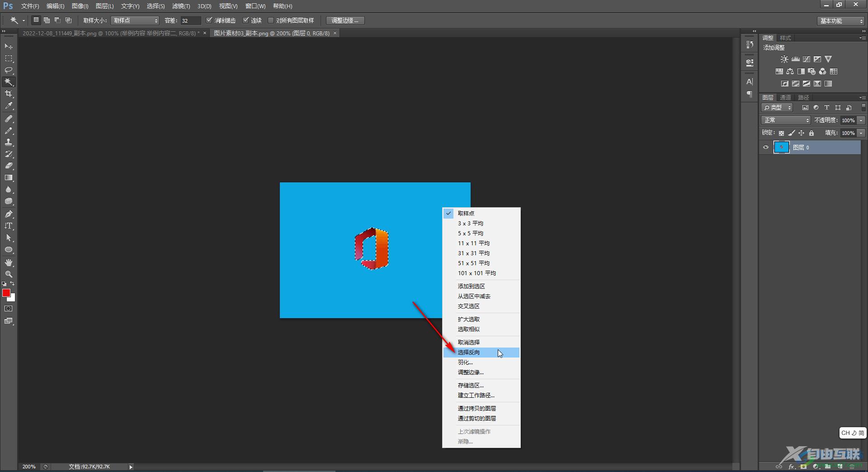The width and height of the screenshot is (868, 472).
Task: Open the 图像(I) menu
Action: (x=80, y=6)
